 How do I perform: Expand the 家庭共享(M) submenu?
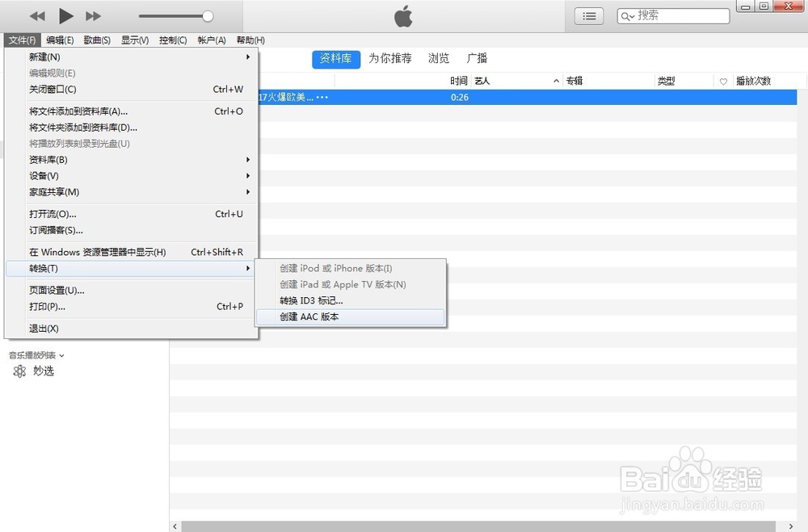pyautogui.click(x=132, y=192)
